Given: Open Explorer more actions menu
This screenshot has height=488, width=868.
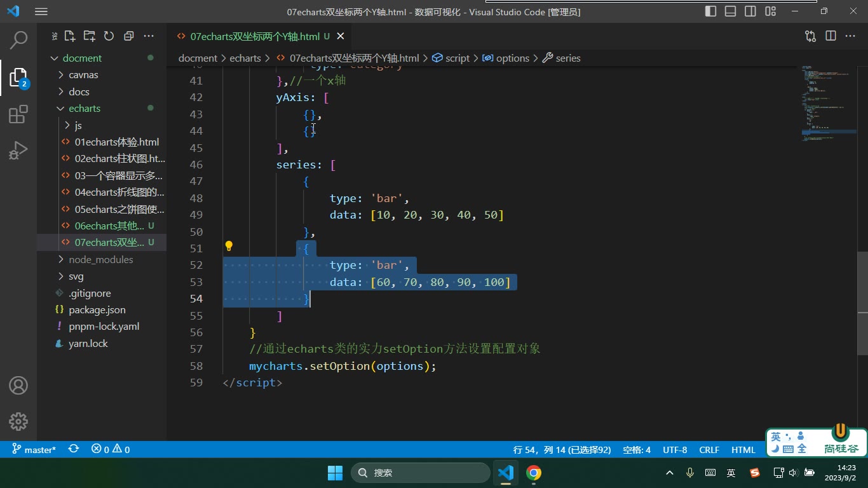Looking at the screenshot, I should tap(149, 36).
